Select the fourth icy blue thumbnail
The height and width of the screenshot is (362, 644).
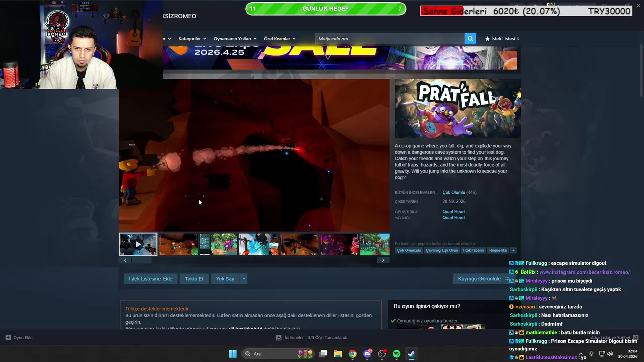[259, 244]
